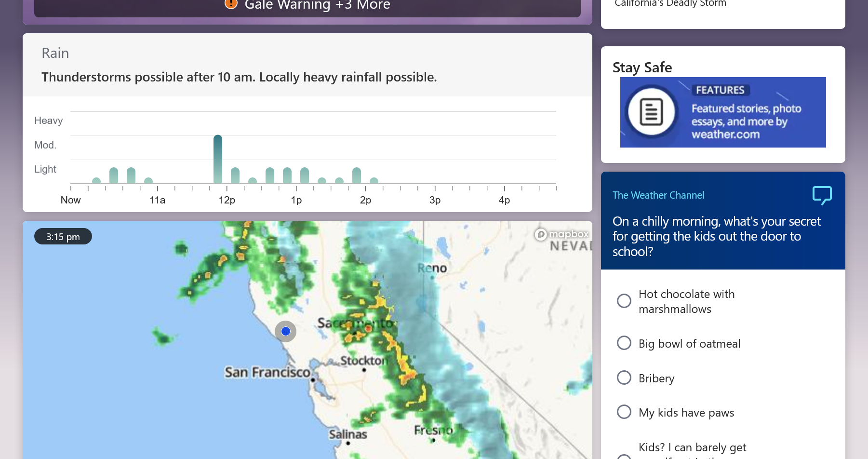Select Big bowl of oatmeal option
Image resolution: width=868 pixels, height=459 pixels.
point(624,343)
